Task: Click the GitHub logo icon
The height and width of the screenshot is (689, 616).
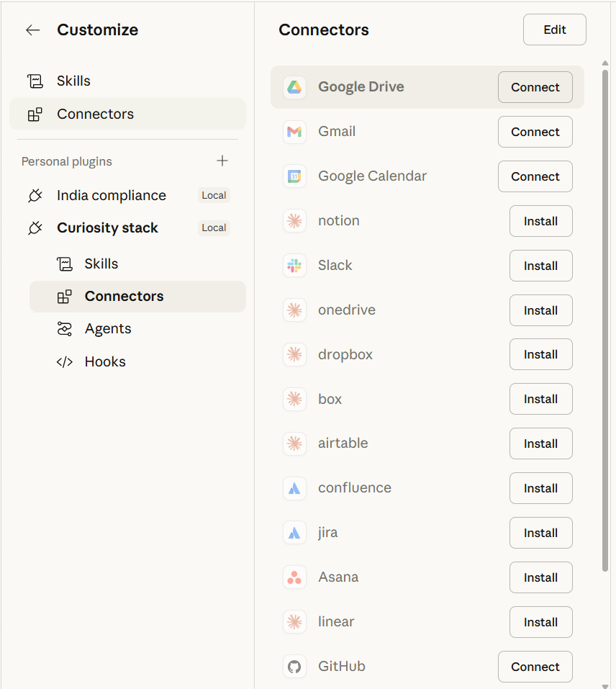Action: point(294,667)
